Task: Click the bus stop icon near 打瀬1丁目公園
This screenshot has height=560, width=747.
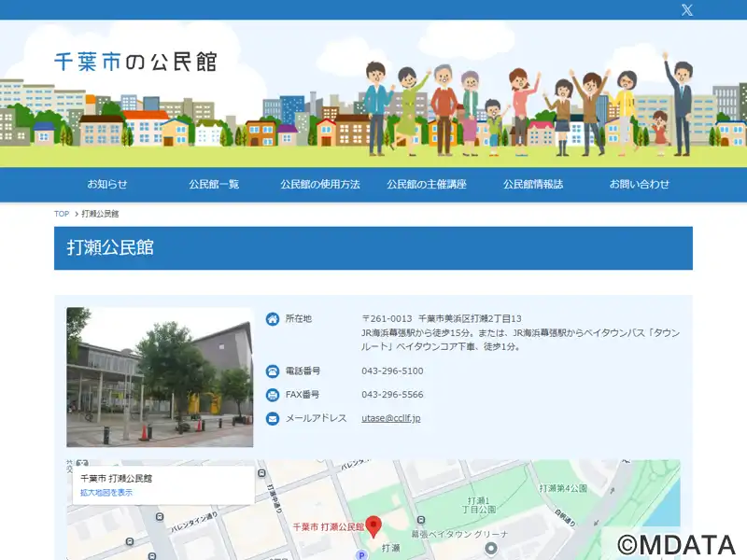Action: [x=421, y=520]
